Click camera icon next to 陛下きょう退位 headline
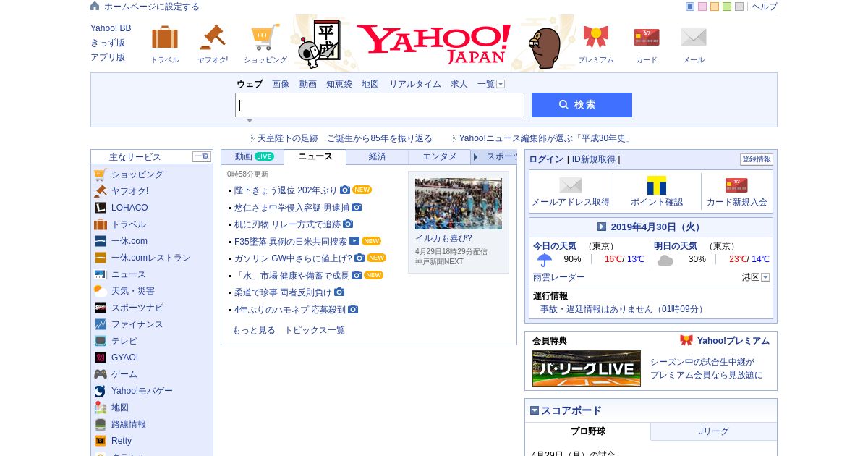 point(345,190)
